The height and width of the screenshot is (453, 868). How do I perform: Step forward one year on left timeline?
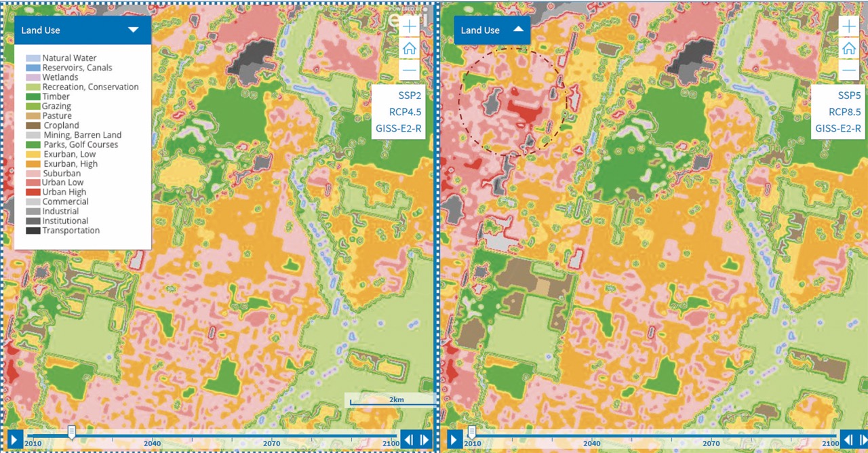[x=425, y=439]
